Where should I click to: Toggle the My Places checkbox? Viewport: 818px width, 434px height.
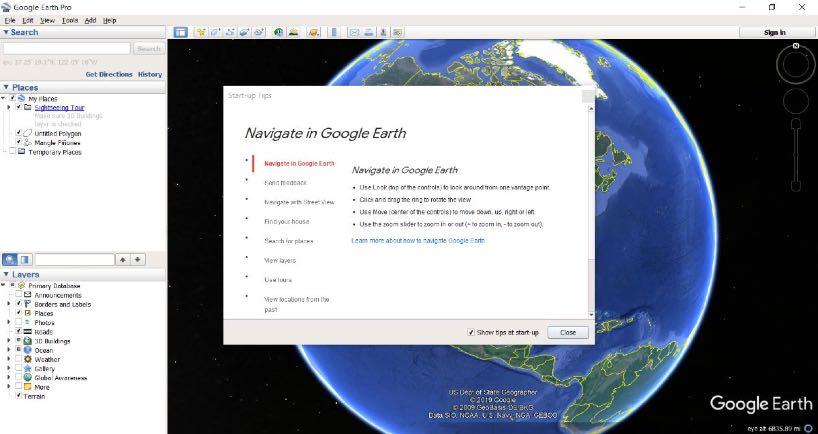click(13, 98)
